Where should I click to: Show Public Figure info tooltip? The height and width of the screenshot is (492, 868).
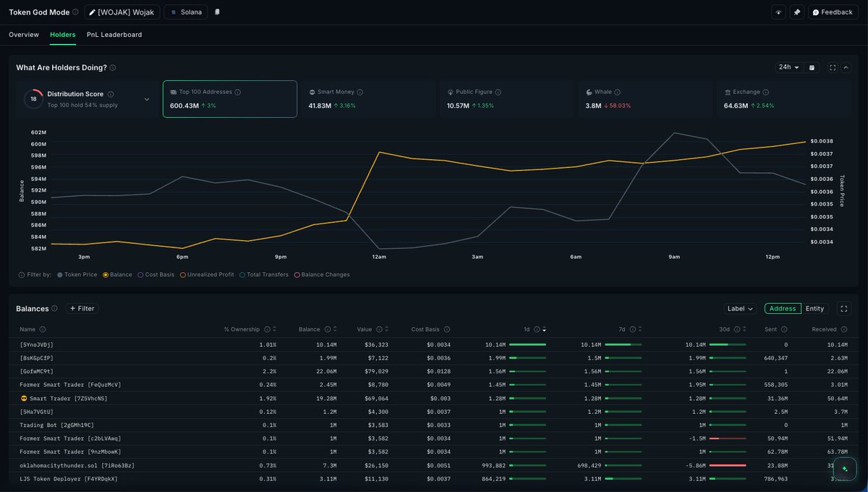coord(498,93)
